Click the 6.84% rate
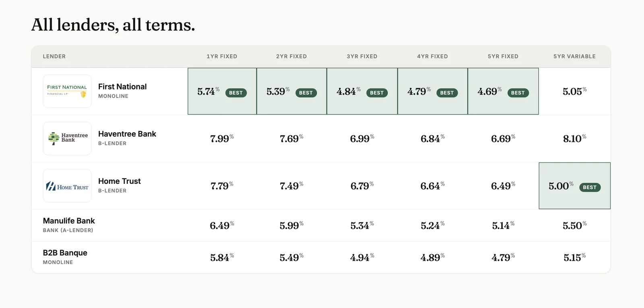This screenshot has height=308, width=644. [x=432, y=139]
